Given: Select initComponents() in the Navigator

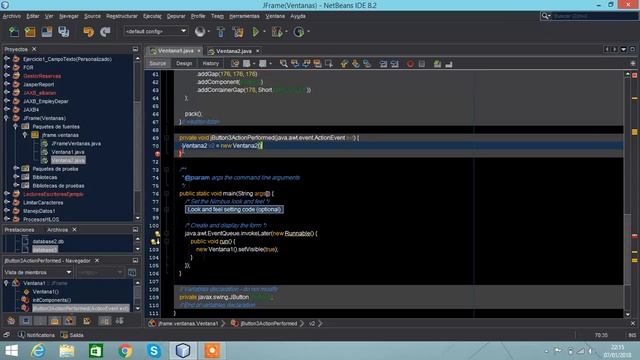Looking at the screenshot, I should [x=51, y=300].
